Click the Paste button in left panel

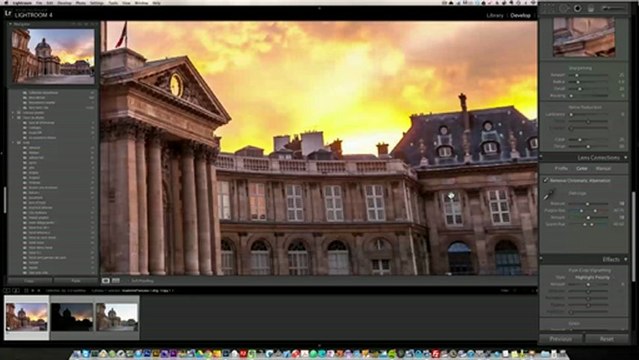pyautogui.click(x=76, y=281)
